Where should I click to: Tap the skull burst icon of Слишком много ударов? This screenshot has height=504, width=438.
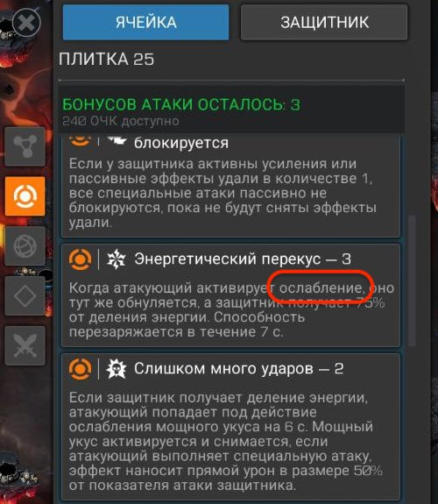click(116, 369)
